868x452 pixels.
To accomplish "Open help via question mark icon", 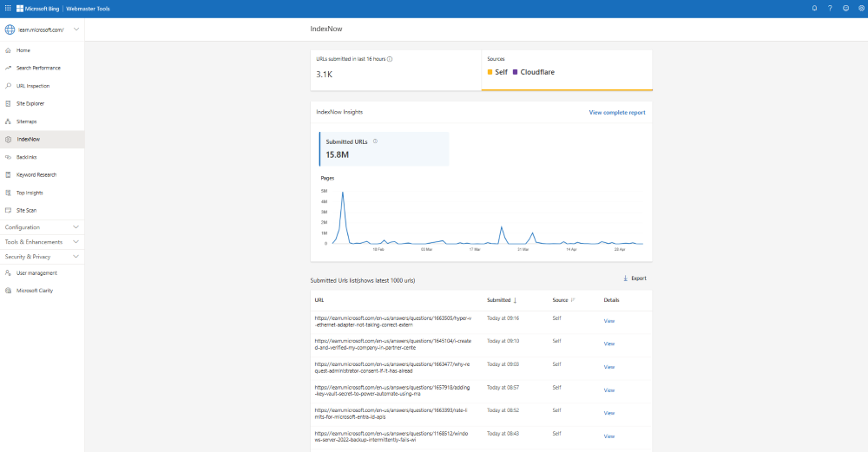I will point(830,8).
